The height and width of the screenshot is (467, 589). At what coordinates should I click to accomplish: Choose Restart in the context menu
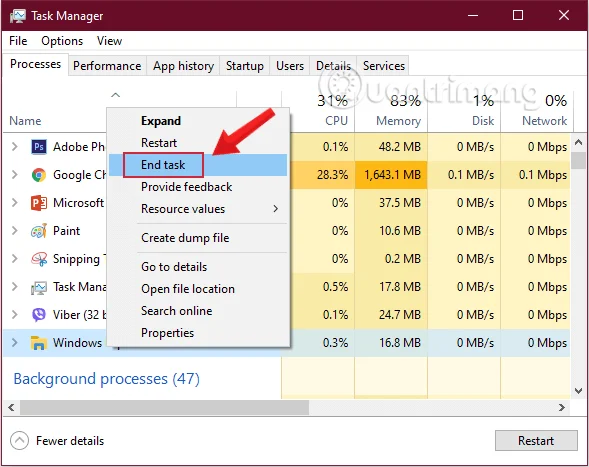(199, 143)
